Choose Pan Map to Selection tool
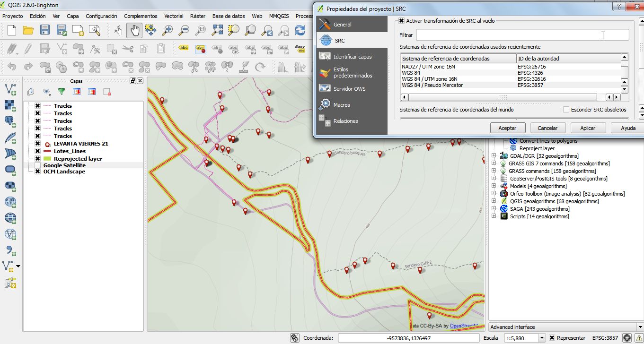This screenshot has height=344, width=644. [x=151, y=30]
